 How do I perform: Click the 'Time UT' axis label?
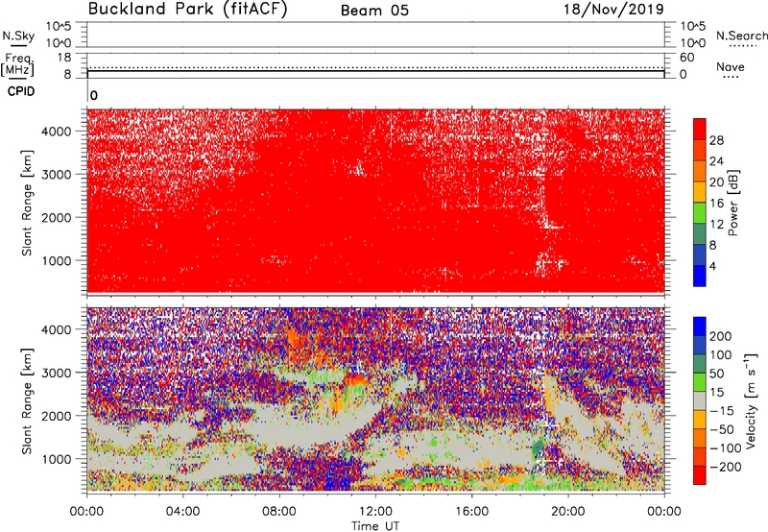[x=375, y=526]
